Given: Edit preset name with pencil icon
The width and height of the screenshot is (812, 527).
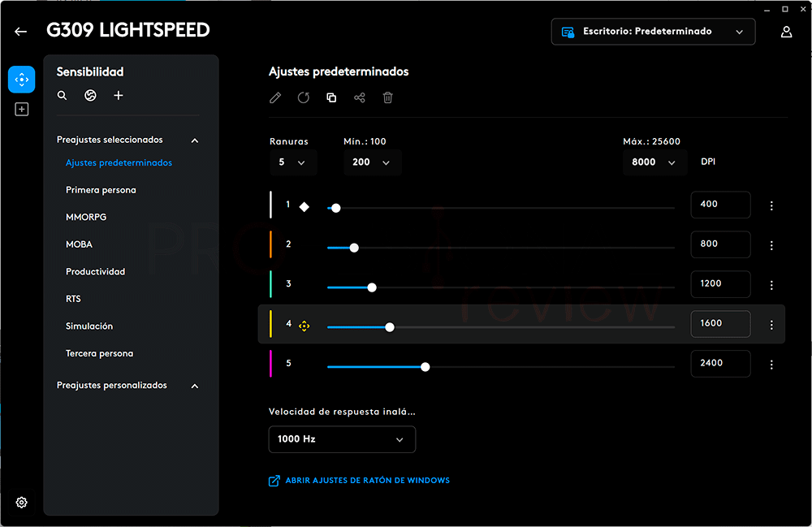Looking at the screenshot, I should click(275, 97).
